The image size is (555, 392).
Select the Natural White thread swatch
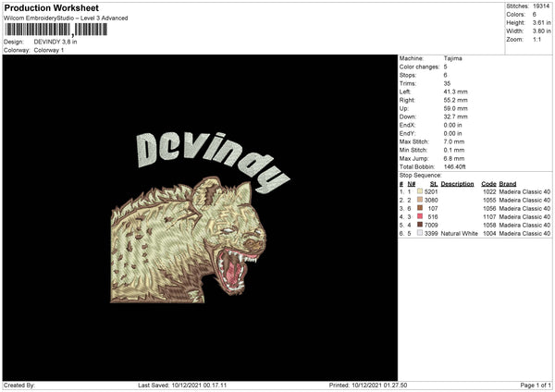coord(421,233)
